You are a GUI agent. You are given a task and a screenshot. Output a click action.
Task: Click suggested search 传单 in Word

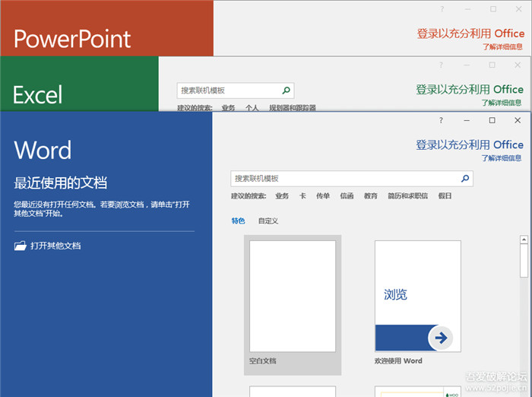323,196
